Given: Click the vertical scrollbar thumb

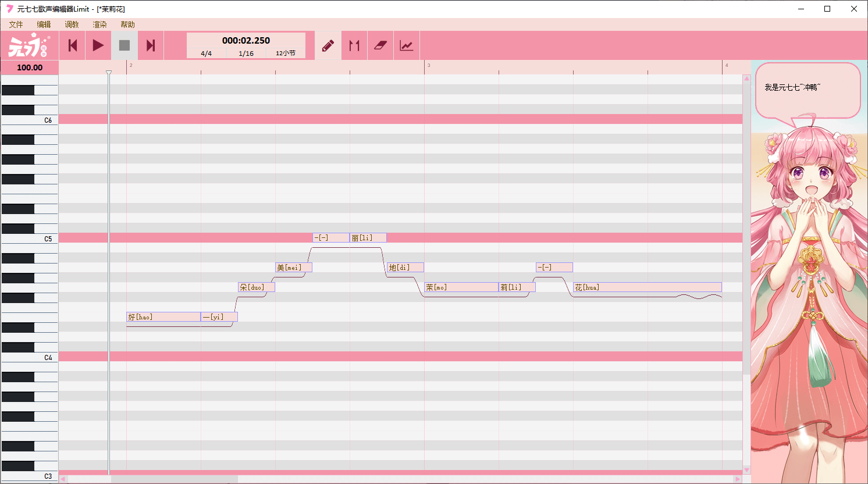Looking at the screenshot, I should coord(746,229).
